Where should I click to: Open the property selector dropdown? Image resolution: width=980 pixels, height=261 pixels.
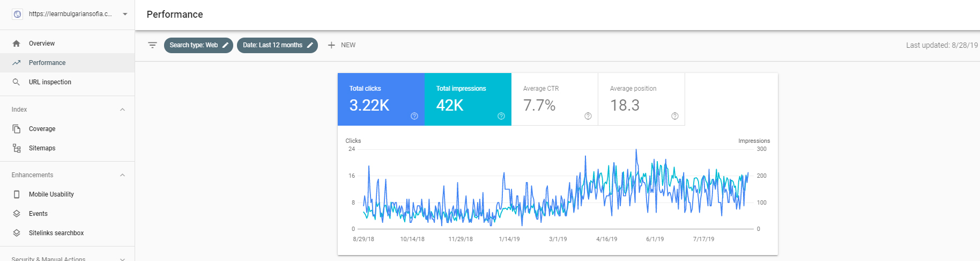pyautogui.click(x=125, y=14)
